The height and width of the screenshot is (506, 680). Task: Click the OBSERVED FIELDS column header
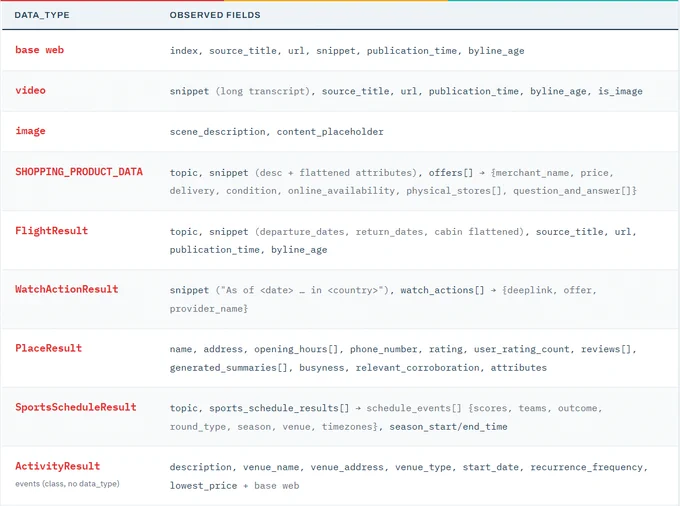pyautogui.click(x=215, y=15)
